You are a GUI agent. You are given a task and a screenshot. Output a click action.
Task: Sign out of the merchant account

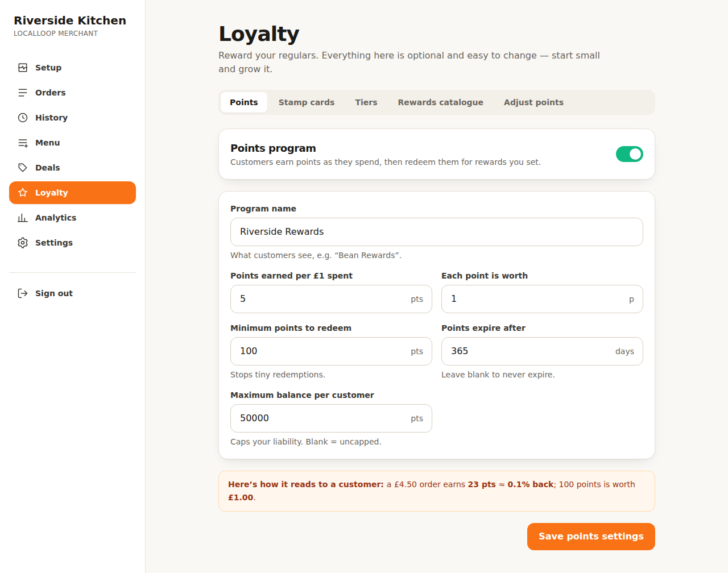pos(72,293)
